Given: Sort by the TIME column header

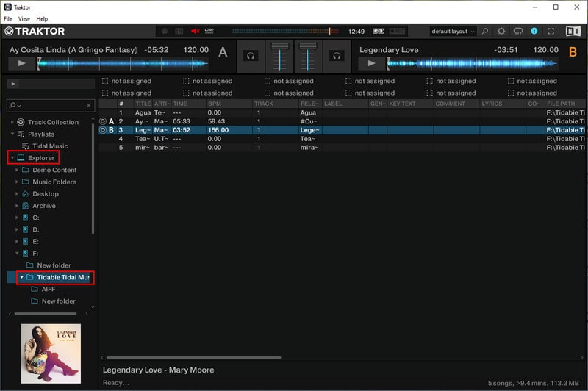Looking at the screenshot, I should pyautogui.click(x=189, y=104).
